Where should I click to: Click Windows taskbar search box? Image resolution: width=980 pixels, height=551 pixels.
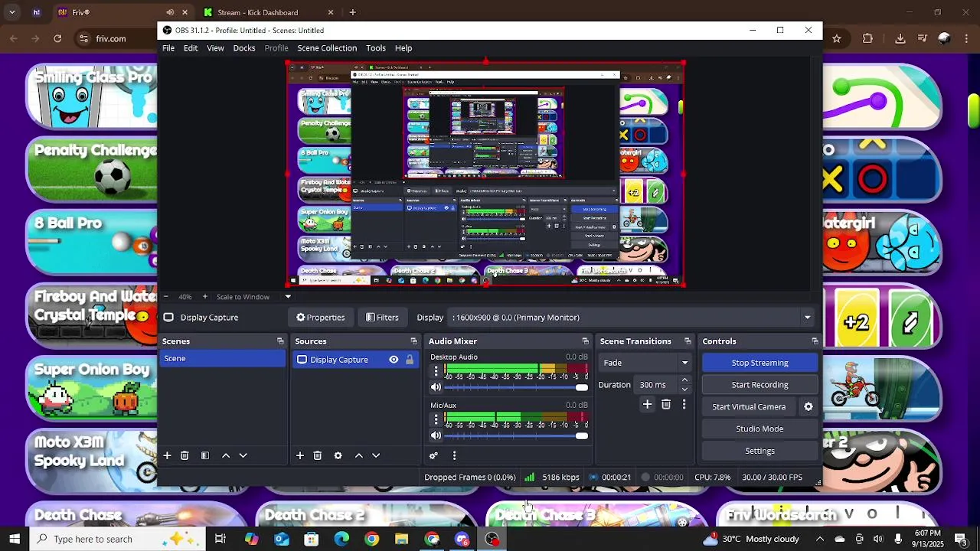click(x=116, y=539)
